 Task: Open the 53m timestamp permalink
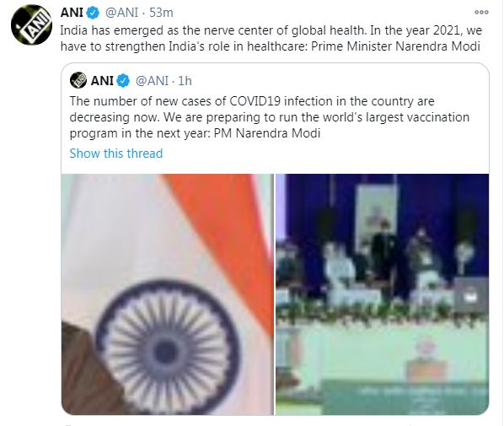tap(161, 13)
